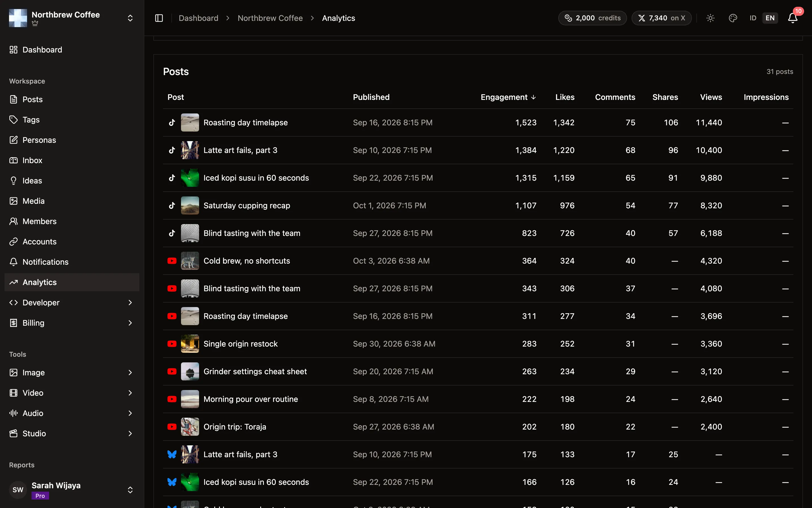Switch the light theme sun icon
This screenshot has height=508, width=812.
[710, 18]
